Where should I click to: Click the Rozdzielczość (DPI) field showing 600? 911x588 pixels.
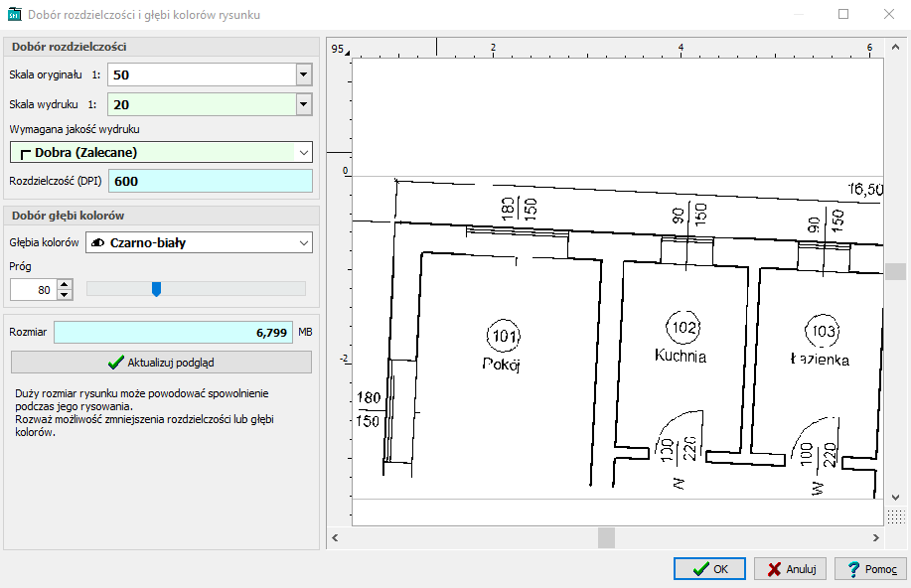coord(211,181)
